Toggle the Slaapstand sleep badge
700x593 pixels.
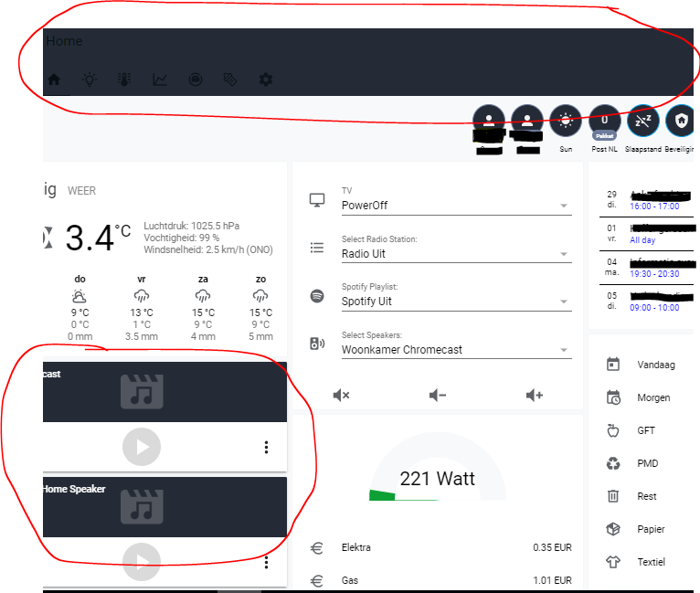click(x=642, y=121)
